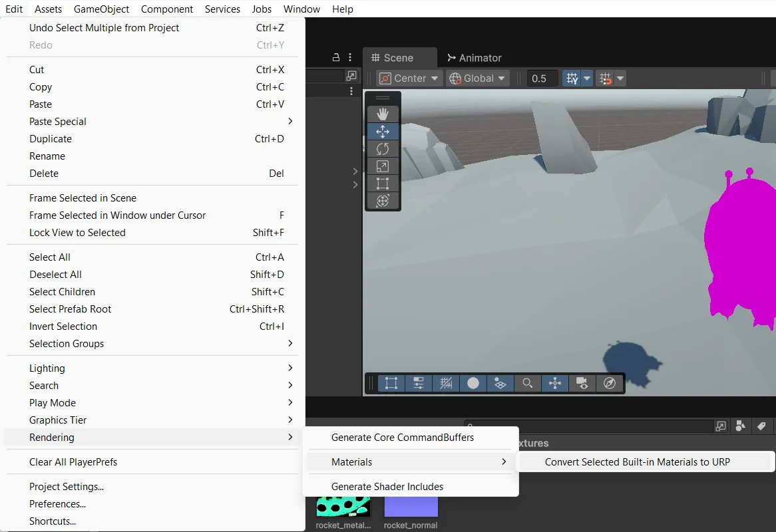Open snap increment dropdown arrow
Screen dimensions: 776x532
(x=620, y=78)
